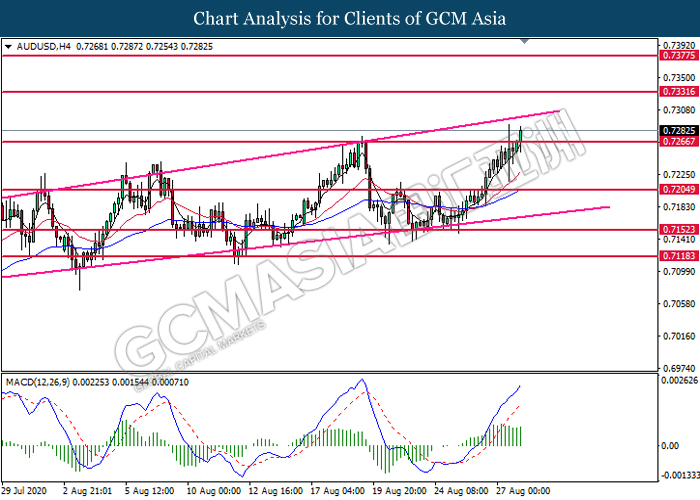Click the 0.71830 price axis value
The width and height of the screenshot is (700, 500).
[x=679, y=207]
